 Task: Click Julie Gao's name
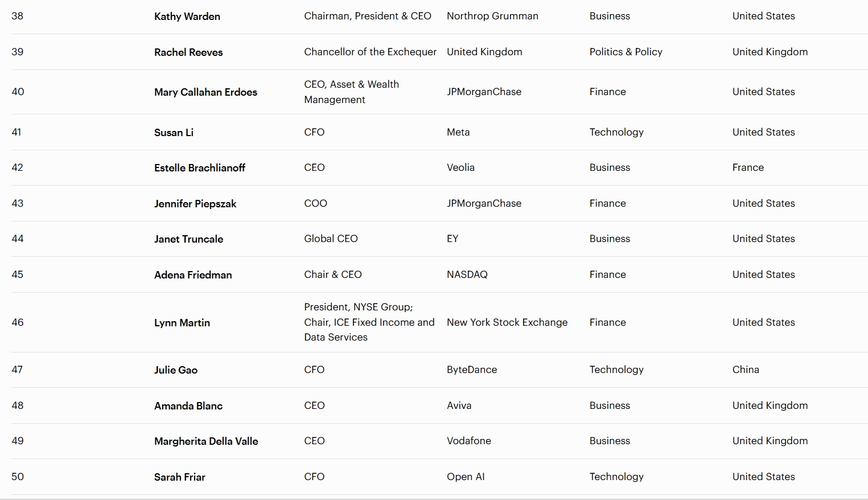coord(175,370)
